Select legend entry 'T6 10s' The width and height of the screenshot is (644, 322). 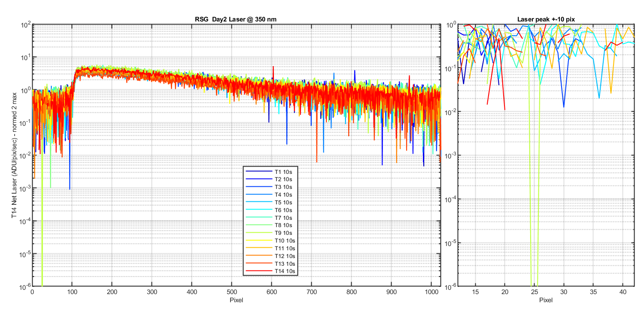point(271,210)
